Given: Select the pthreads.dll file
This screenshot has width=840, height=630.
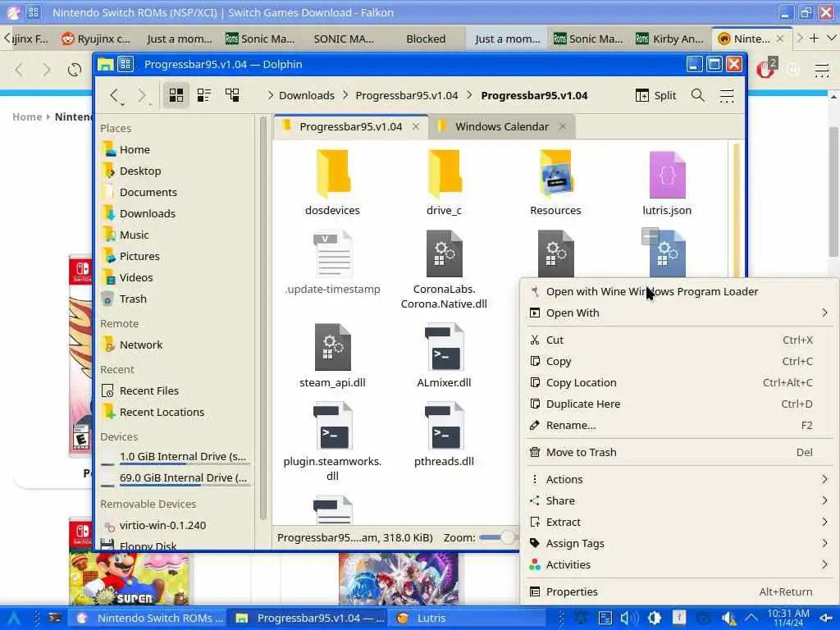Looking at the screenshot, I should click(x=444, y=433).
